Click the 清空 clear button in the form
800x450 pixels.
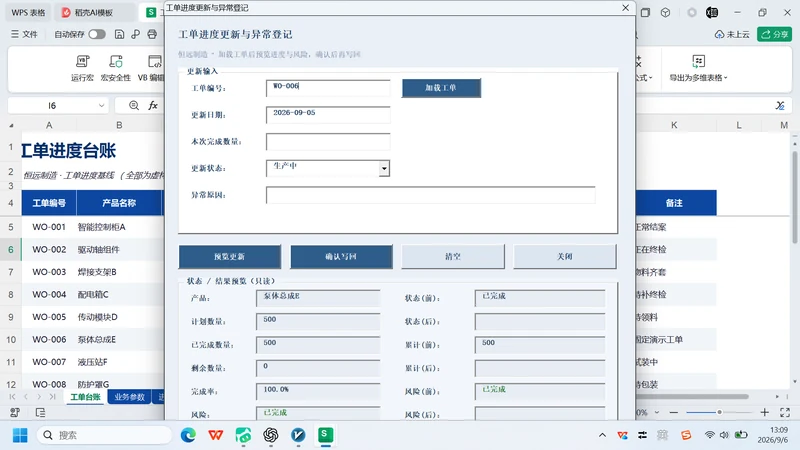pos(453,257)
